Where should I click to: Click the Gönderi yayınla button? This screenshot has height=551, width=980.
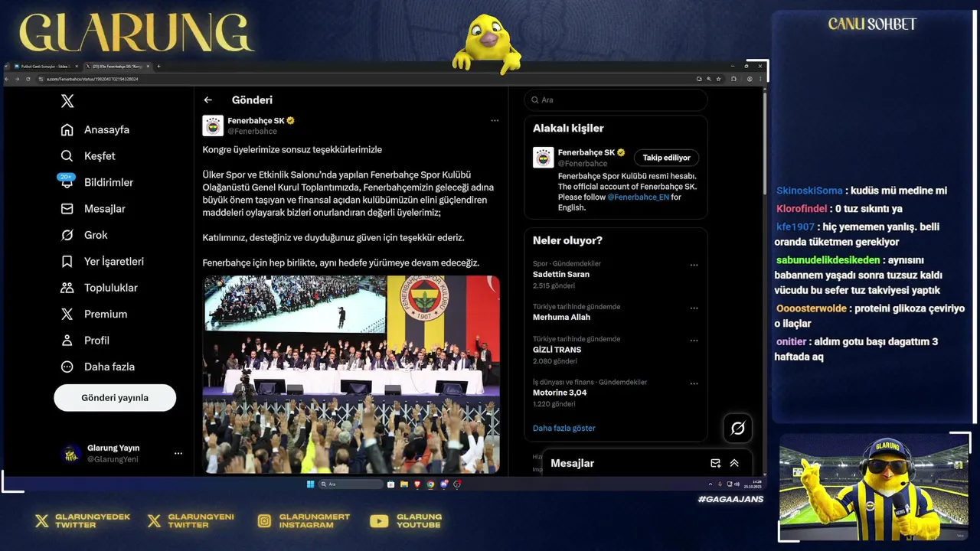click(x=115, y=398)
